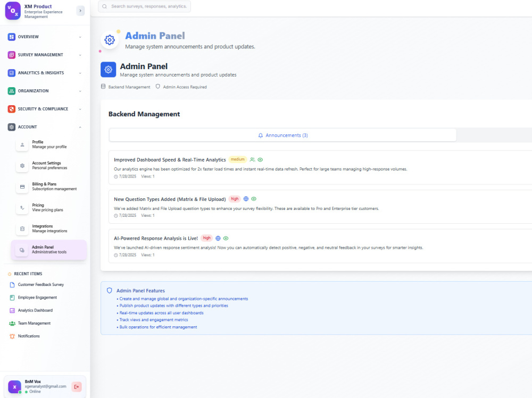The image size is (532, 398).
Task: Click the Team Management people icon
Action: (x=12, y=324)
